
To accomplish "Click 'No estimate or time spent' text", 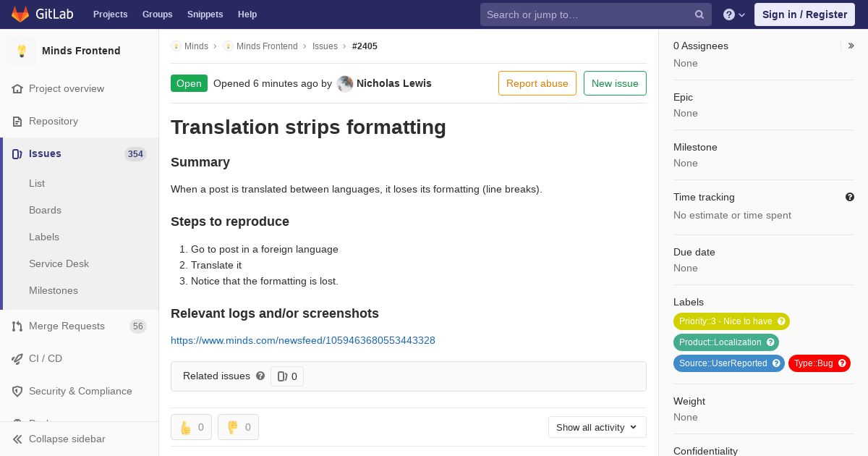I will [x=732, y=215].
